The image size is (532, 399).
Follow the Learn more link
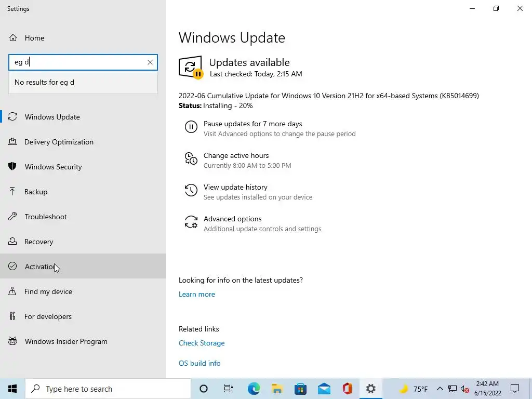(x=197, y=294)
